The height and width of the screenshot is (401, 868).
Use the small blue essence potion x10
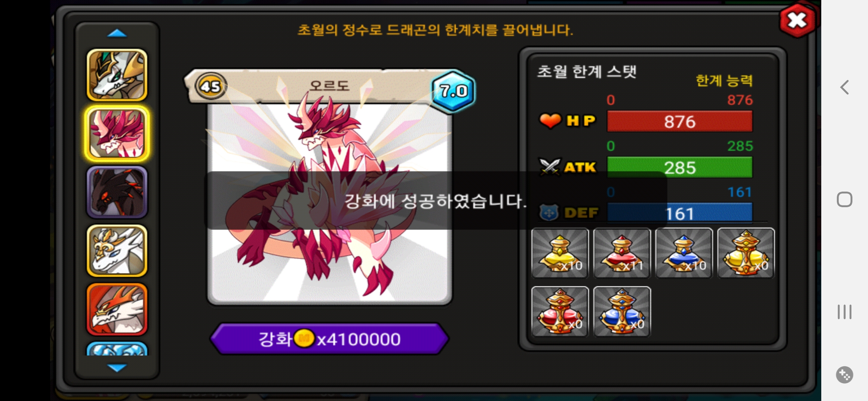point(684,253)
